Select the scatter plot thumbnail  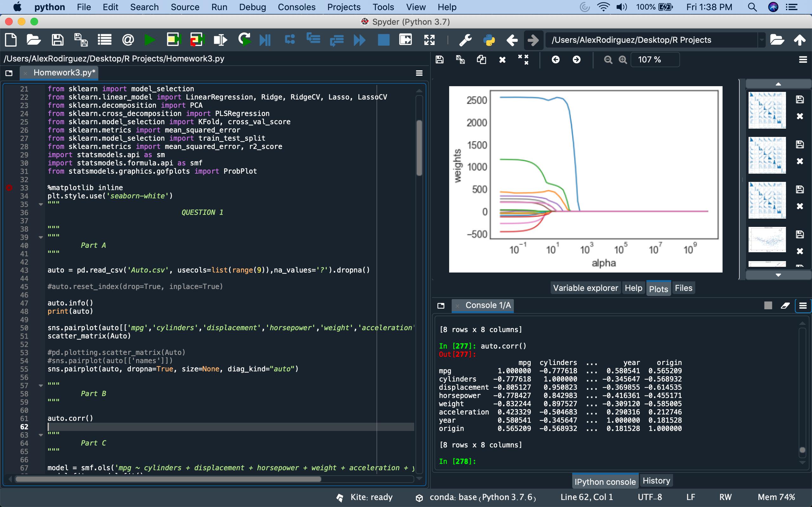click(767, 240)
